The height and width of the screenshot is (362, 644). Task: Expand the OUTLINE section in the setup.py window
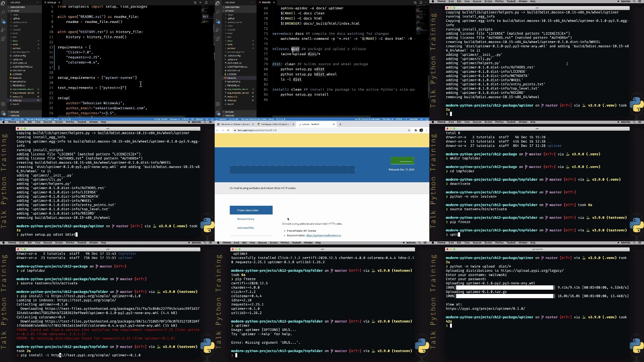tap(14, 112)
